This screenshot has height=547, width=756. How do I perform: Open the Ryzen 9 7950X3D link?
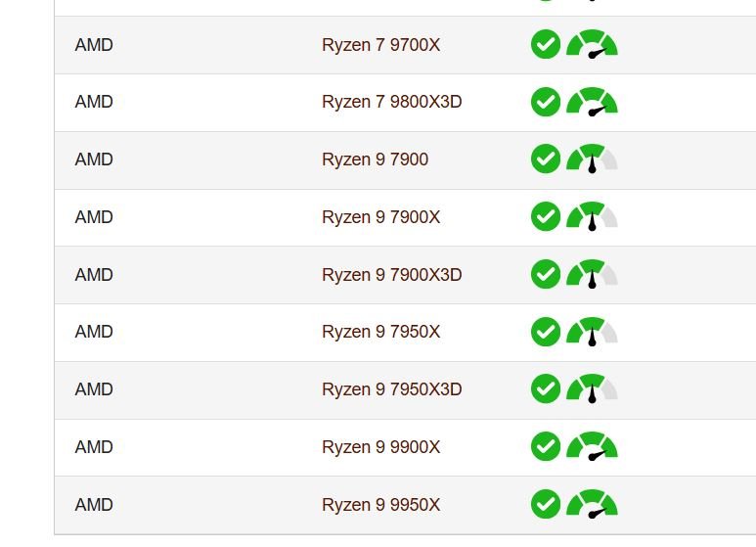[391, 389]
